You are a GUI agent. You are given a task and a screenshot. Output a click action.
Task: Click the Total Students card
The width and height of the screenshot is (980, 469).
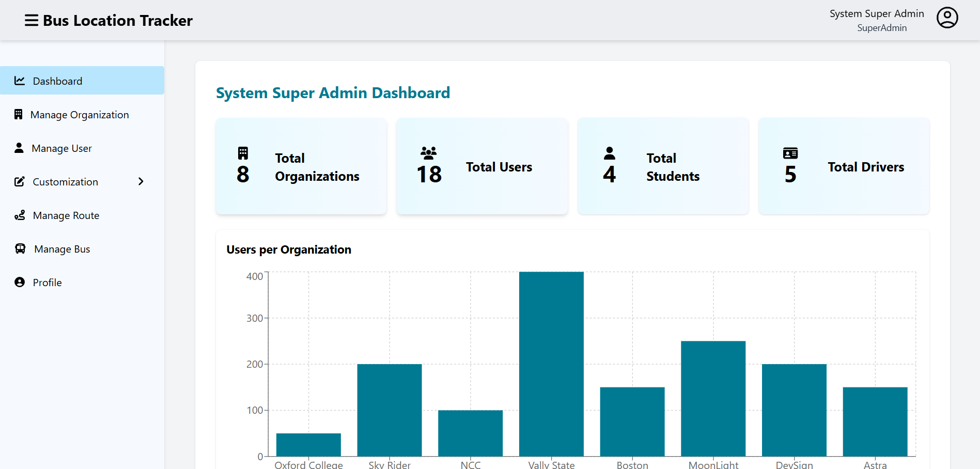[663, 166]
